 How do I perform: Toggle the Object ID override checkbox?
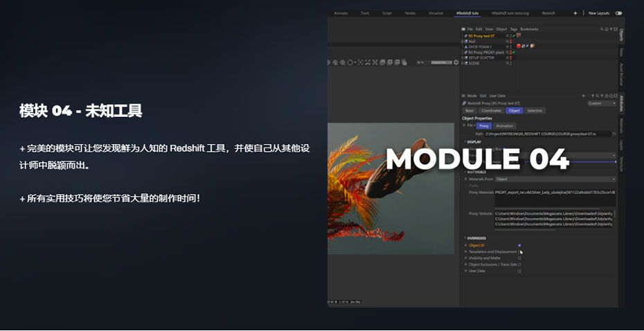click(x=519, y=245)
